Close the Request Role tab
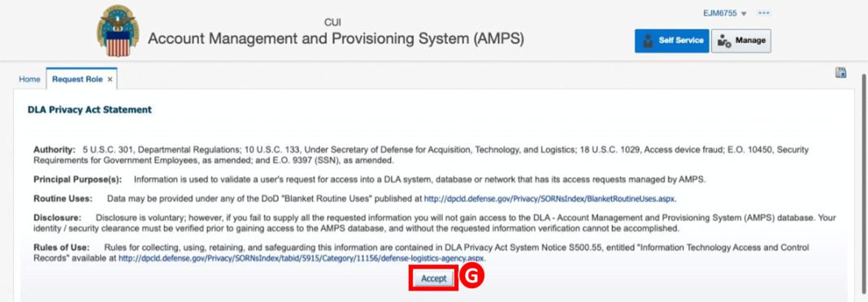The width and height of the screenshot is (868, 302). pyautogui.click(x=110, y=80)
